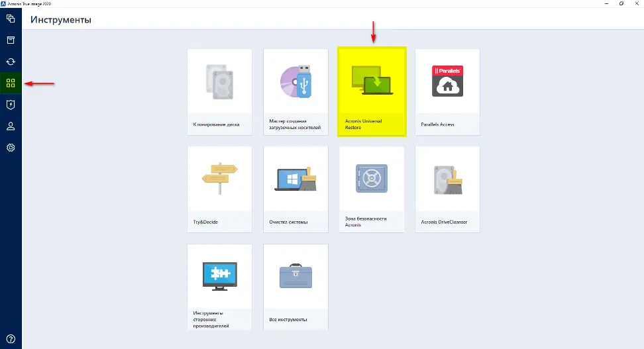644x349 pixels.
Task: Start the Try&Decide tool
Action: [220, 189]
